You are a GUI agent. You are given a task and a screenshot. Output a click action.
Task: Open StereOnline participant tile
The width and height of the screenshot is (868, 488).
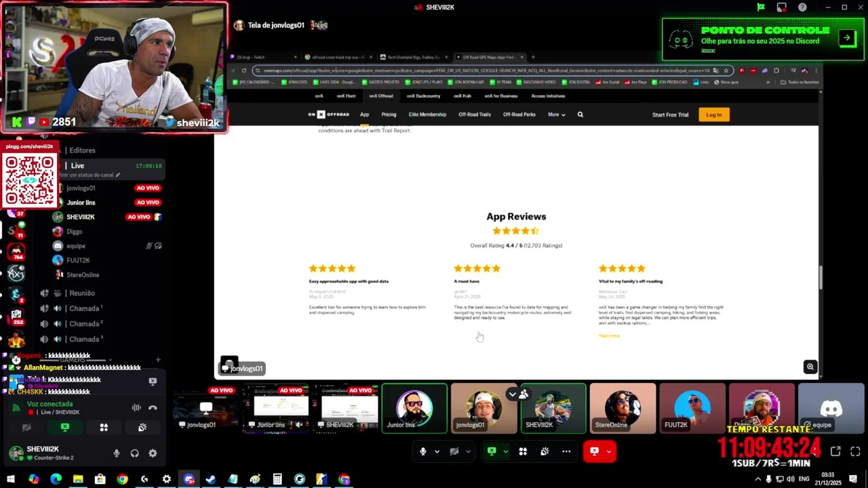pos(623,408)
